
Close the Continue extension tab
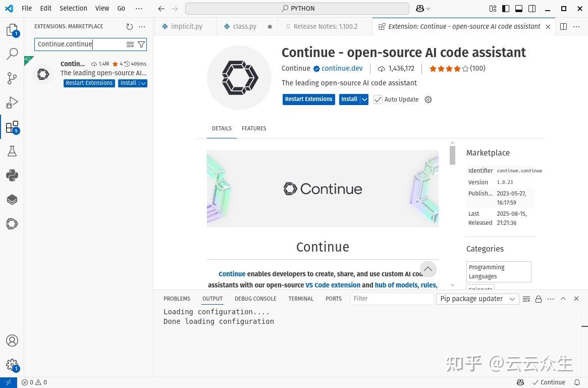tap(548, 27)
